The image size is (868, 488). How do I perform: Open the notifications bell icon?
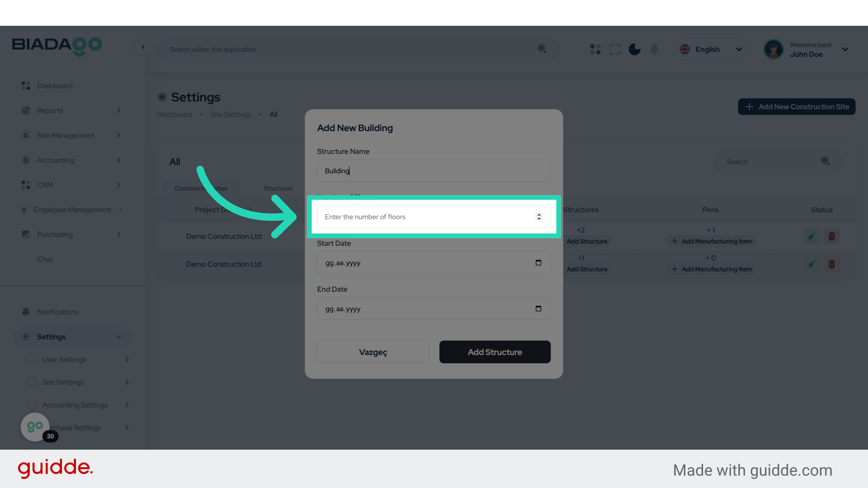coord(654,49)
